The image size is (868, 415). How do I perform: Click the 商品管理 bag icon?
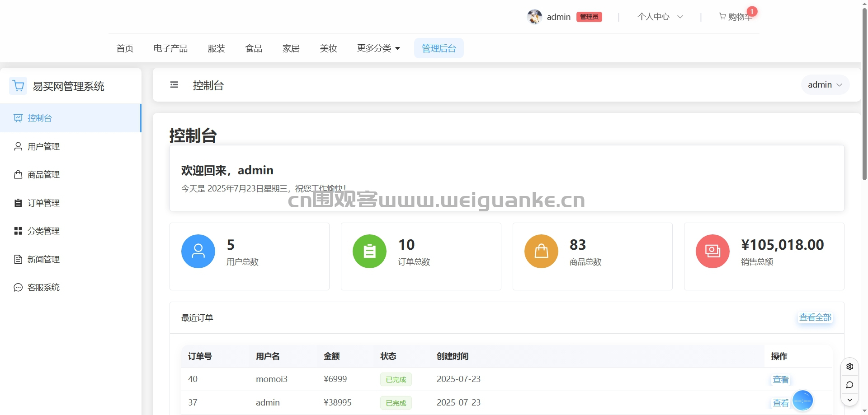click(x=18, y=174)
